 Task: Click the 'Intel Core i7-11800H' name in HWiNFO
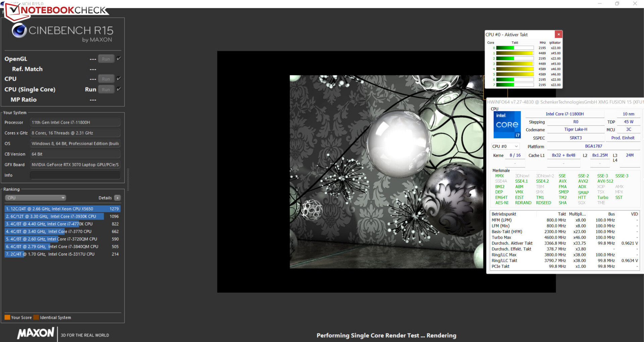coord(565,114)
